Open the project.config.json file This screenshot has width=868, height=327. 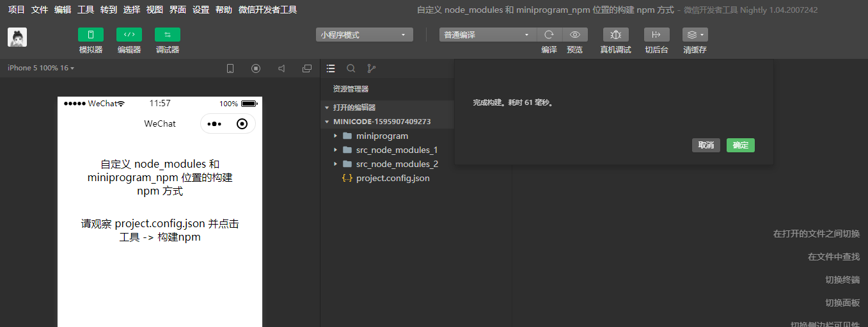coord(387,178)
